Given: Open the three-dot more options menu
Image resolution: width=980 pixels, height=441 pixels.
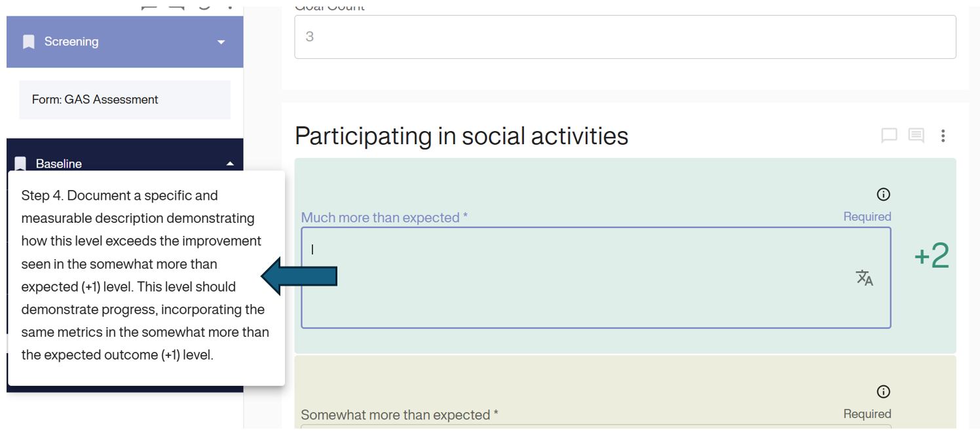Looking at the screenshot, I should 943,136.
